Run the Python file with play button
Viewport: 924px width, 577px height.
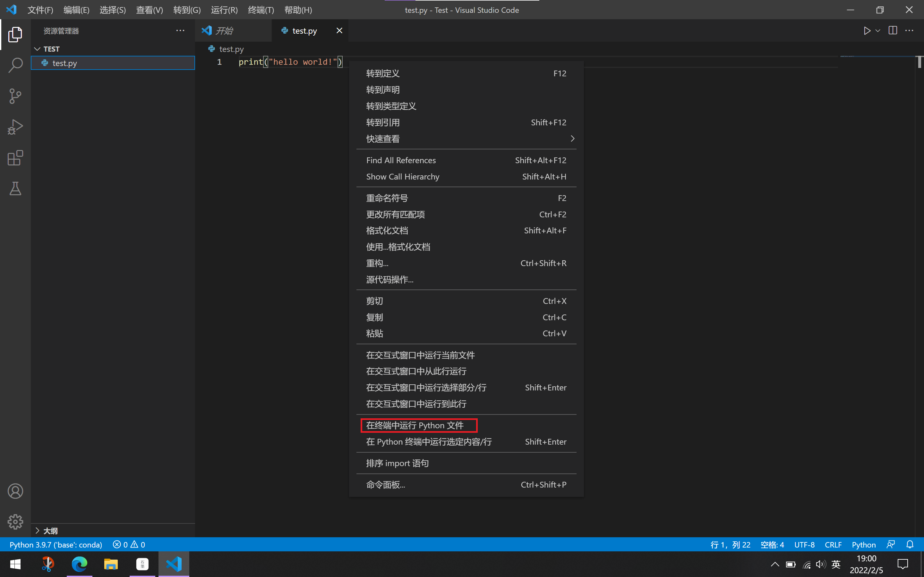click(x=867, y=30)
